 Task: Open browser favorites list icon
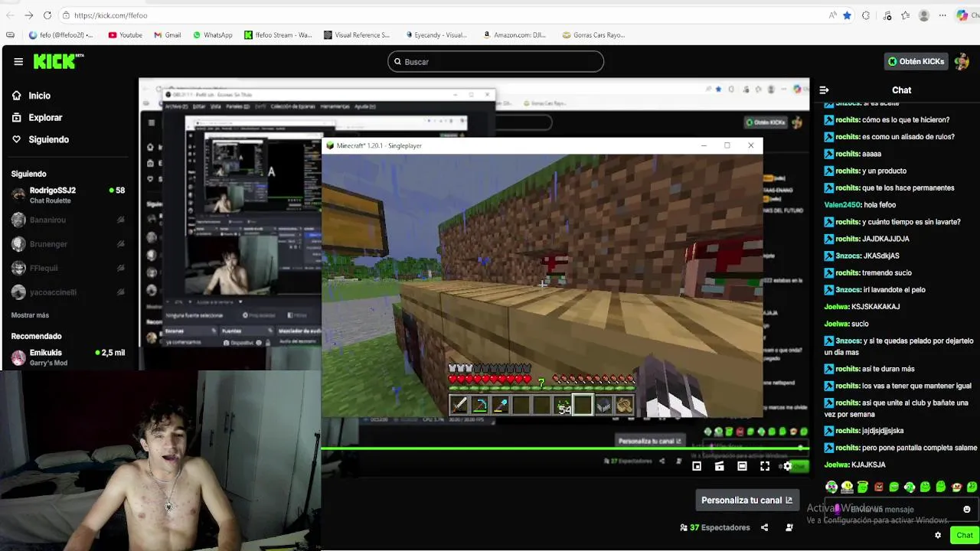click(906, 15)
